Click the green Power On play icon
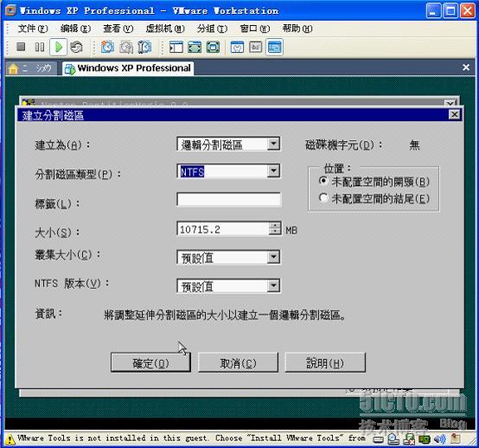479x448 pixels. coord(58,47)
